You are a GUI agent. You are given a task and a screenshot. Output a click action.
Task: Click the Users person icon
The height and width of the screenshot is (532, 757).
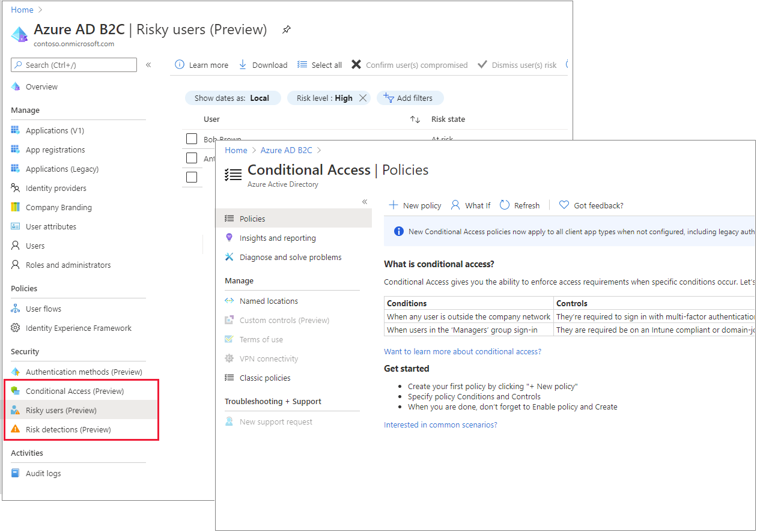pos(16,246)
